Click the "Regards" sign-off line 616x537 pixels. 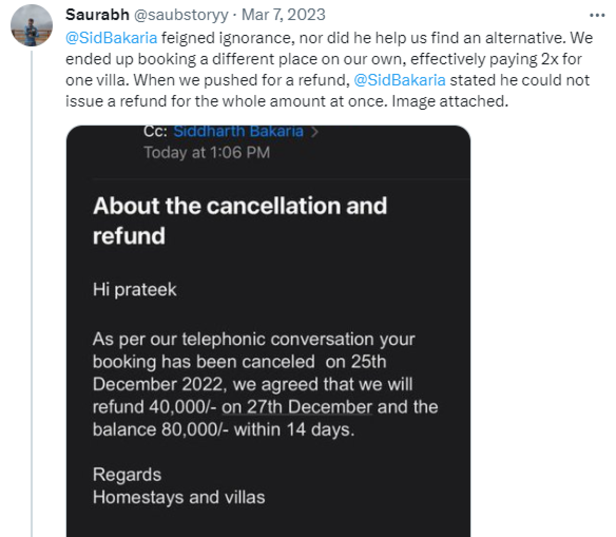click(x=127, y=474)
